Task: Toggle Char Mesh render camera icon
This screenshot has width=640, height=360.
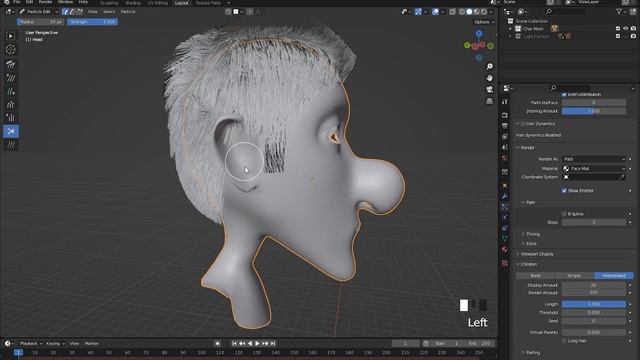Action: pos(633,29)
